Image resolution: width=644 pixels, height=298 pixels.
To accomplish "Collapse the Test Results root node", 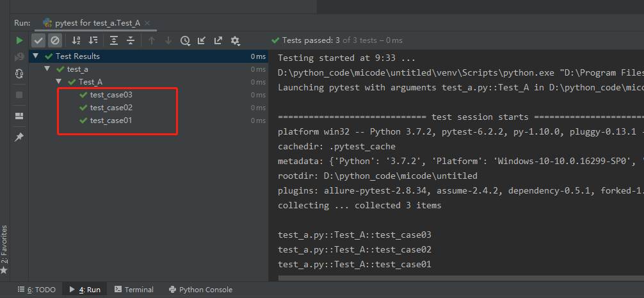I will pyautogui.click(x=36, y=56).
